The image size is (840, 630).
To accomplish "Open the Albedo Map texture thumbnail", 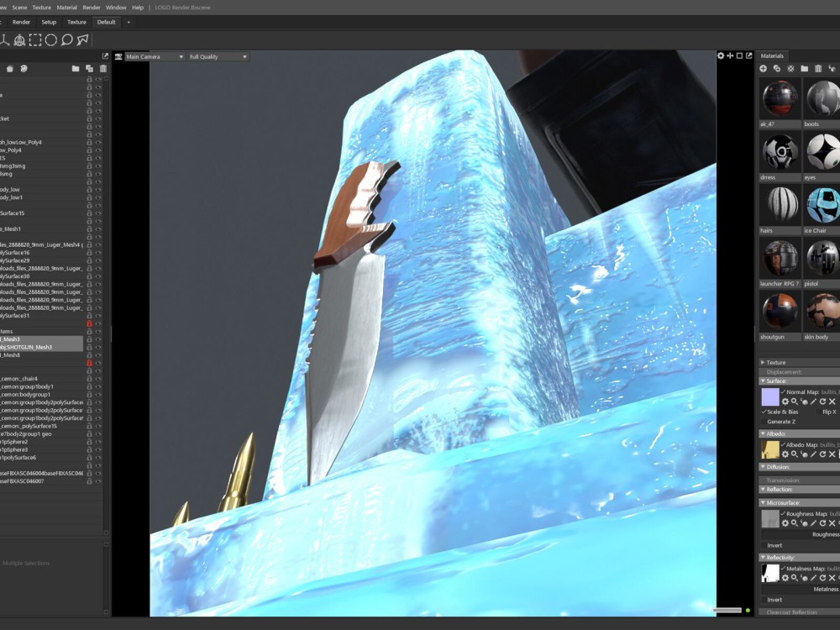I will (x=769, y=449).
